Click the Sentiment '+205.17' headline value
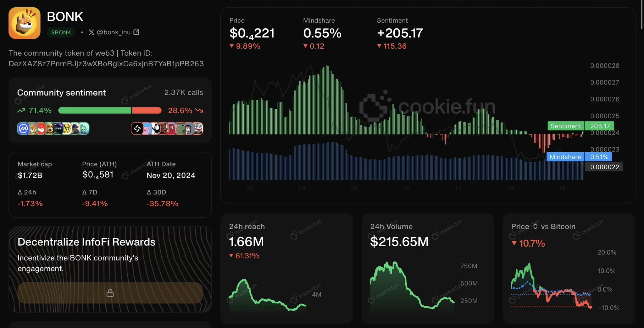Screen dimensions: 644x328 [400, 33]
